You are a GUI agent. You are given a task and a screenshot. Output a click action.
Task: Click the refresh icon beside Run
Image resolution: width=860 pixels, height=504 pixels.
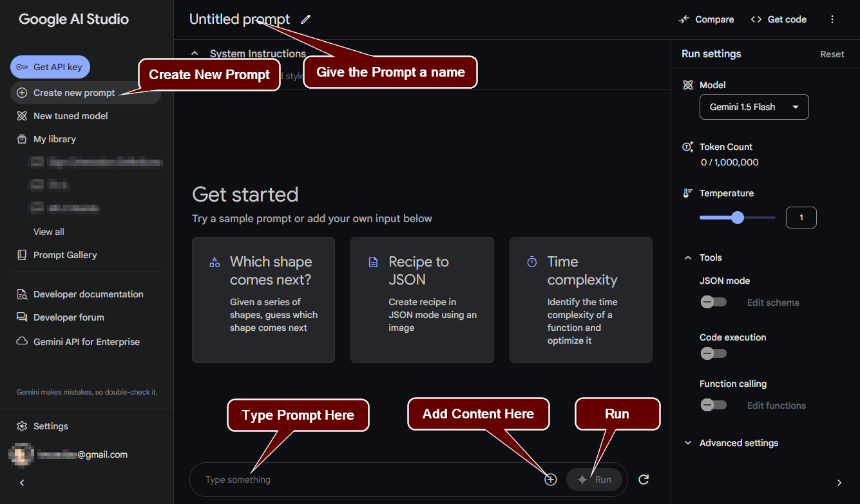click(x=643, y=480)
